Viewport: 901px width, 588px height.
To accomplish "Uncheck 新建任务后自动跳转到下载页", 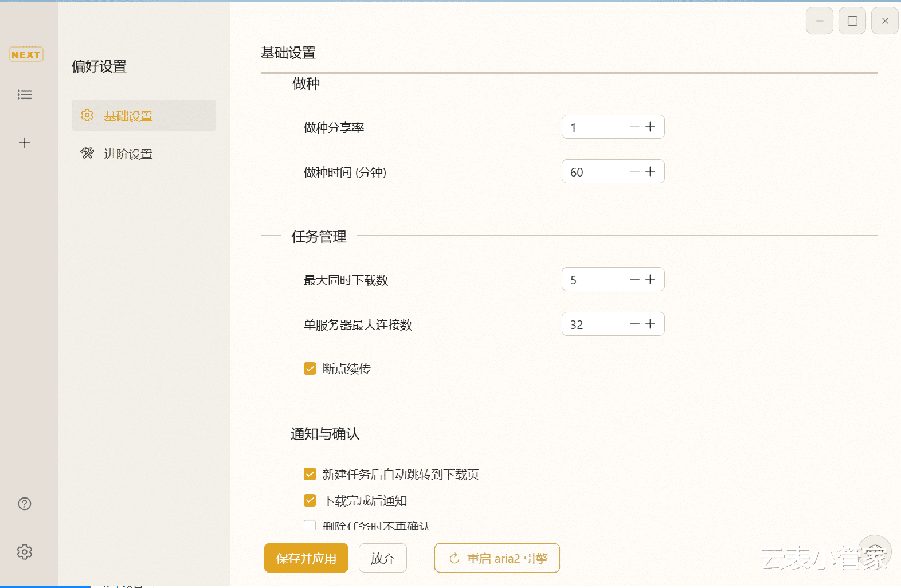I will click(310, 474).
